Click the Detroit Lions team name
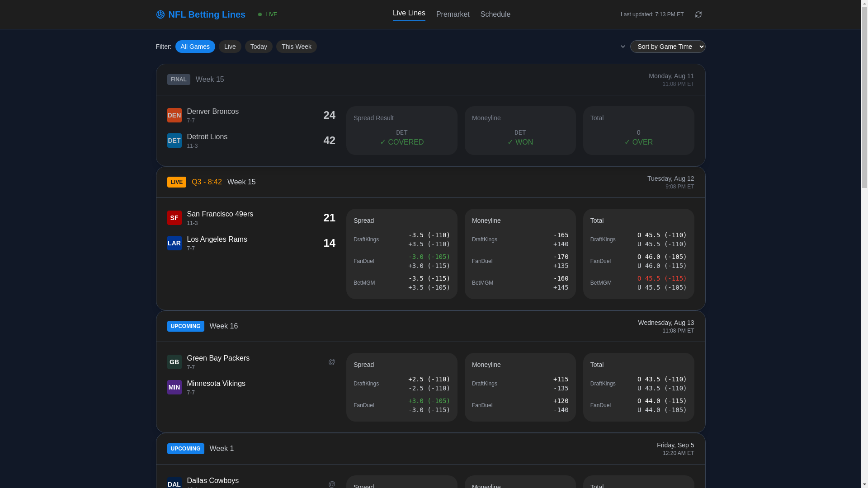868x488 pixels. 207,137
